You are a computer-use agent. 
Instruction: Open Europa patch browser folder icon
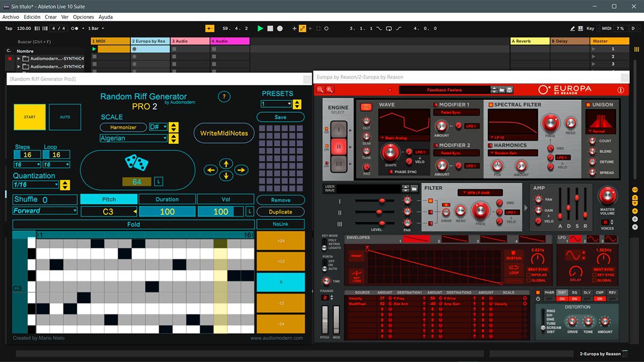coord(502,90)
